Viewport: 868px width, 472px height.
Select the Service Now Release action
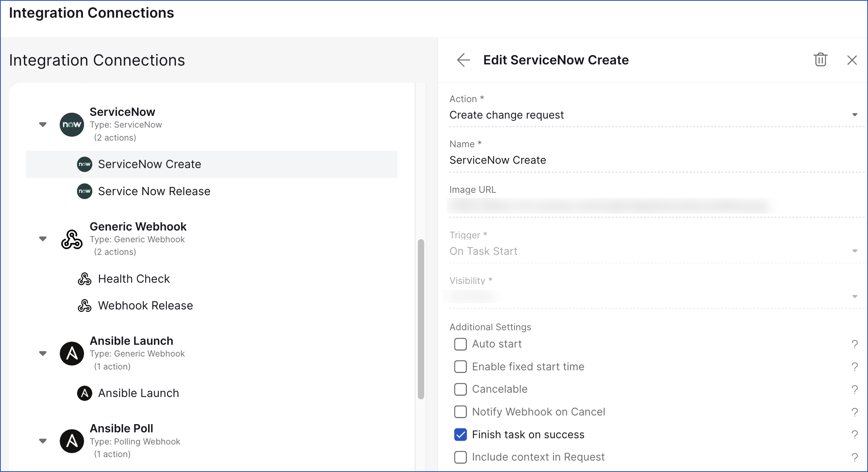[212, 191]
